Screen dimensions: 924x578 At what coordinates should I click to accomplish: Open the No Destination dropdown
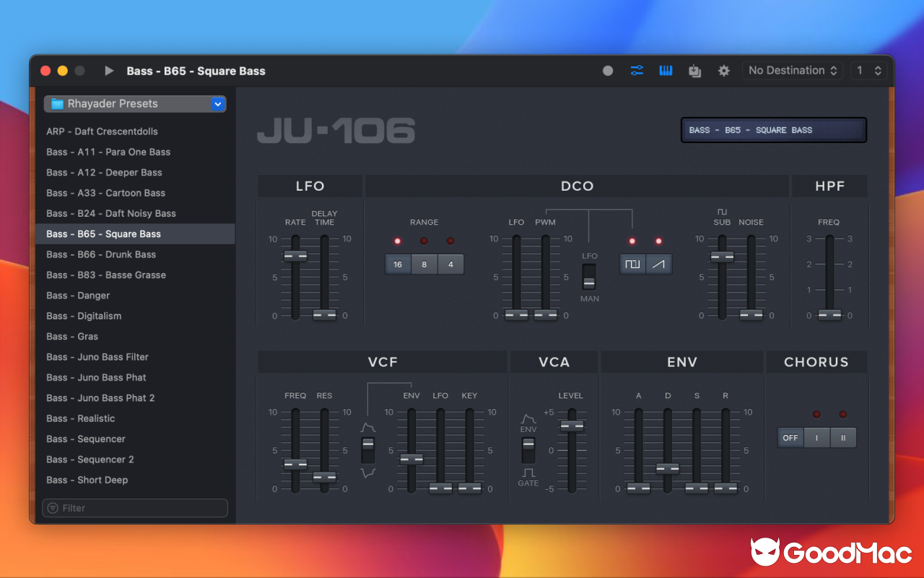click(x=792, y=70)
